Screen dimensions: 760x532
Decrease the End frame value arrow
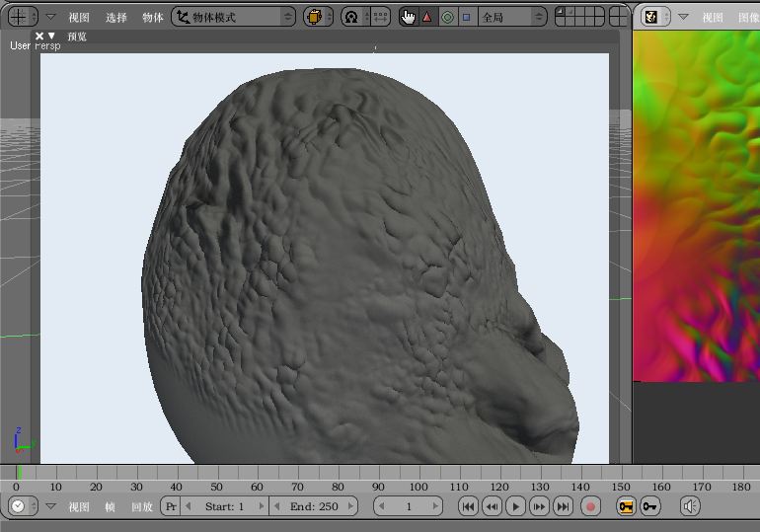(276, 506)
